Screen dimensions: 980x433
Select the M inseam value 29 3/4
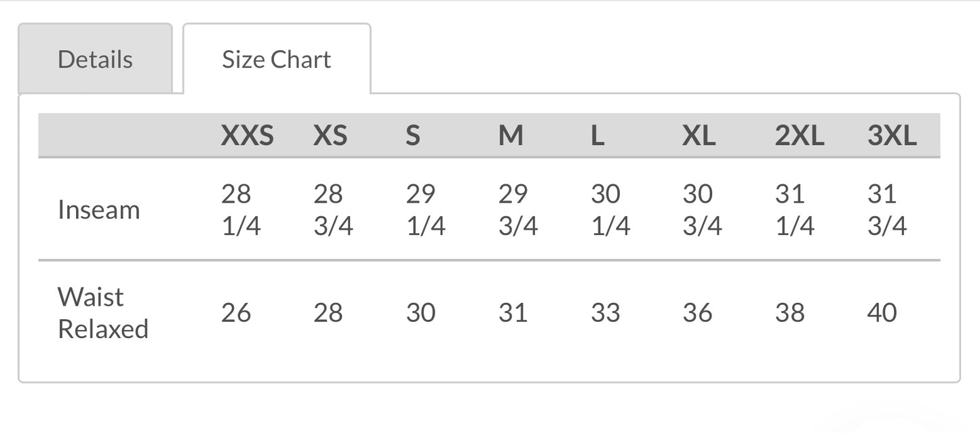click(518, 210)
